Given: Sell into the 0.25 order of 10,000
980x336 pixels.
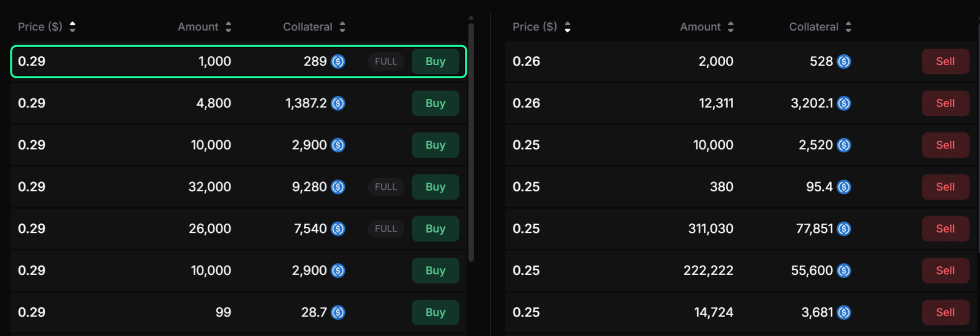Looking at the screenshot, I should [x=945, y=145].
